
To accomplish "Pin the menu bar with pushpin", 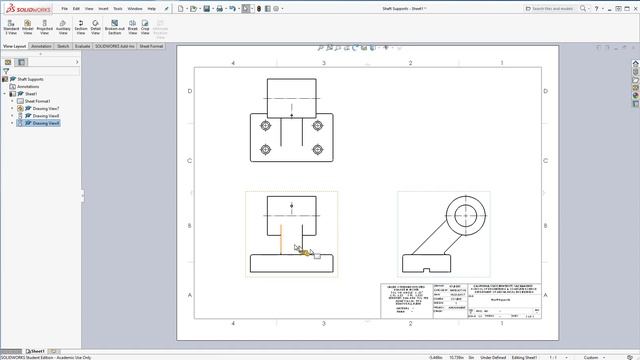I will point(167,8).
